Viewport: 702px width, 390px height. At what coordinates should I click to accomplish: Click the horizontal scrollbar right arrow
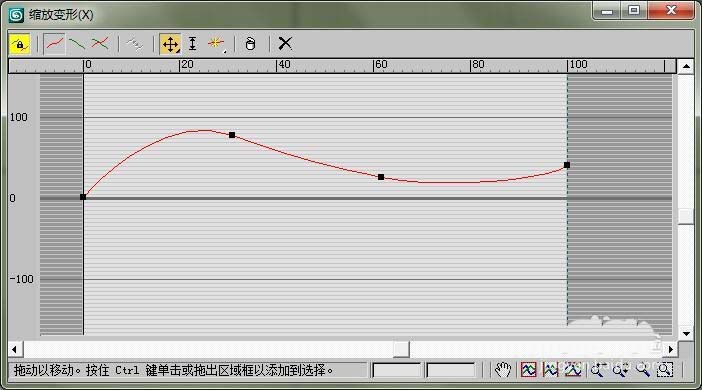[671, 349]
